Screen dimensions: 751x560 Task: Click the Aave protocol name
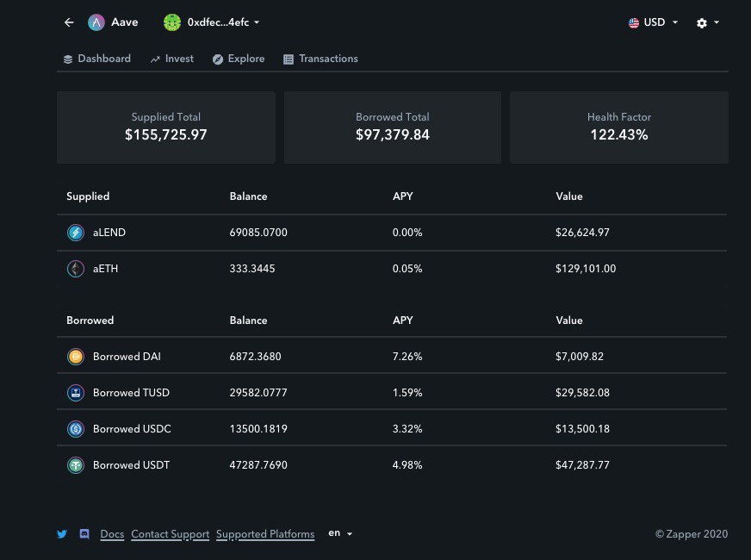coord(125,22)
